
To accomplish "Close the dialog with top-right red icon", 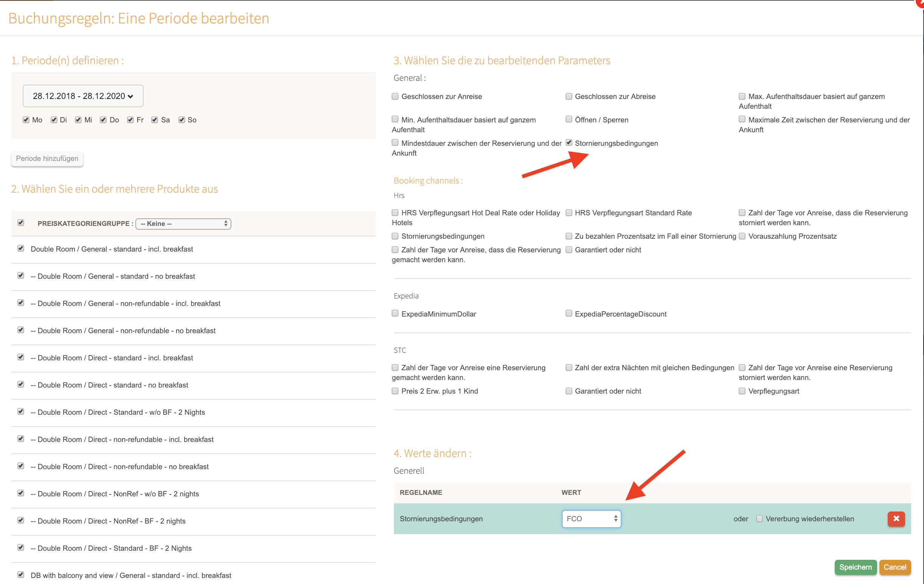I will [x=921, y=2].
